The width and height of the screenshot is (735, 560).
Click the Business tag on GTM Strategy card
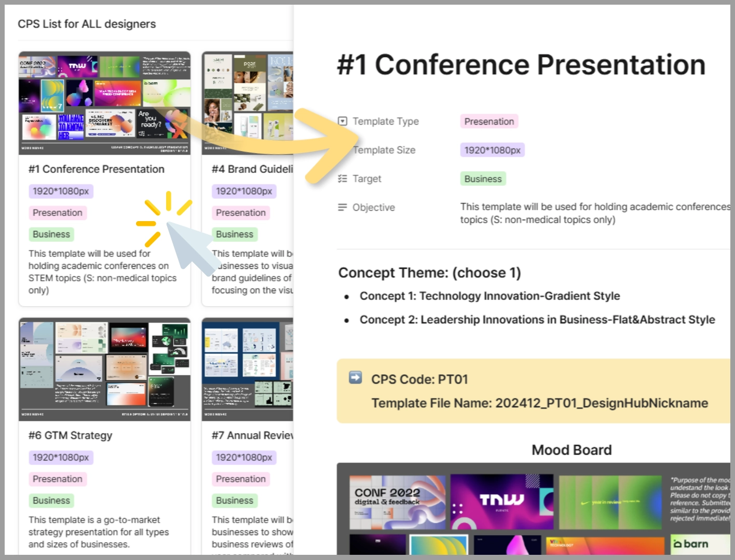(51, 500)
